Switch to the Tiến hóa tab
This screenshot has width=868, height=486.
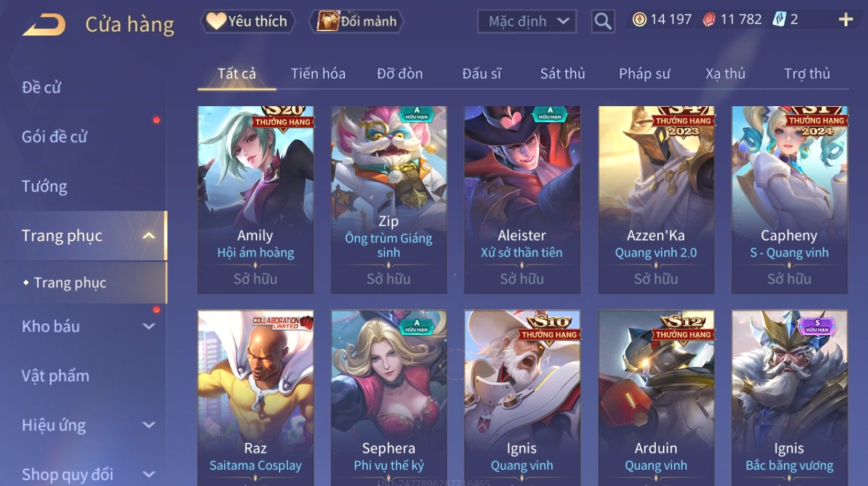click(x=318, y=74)
